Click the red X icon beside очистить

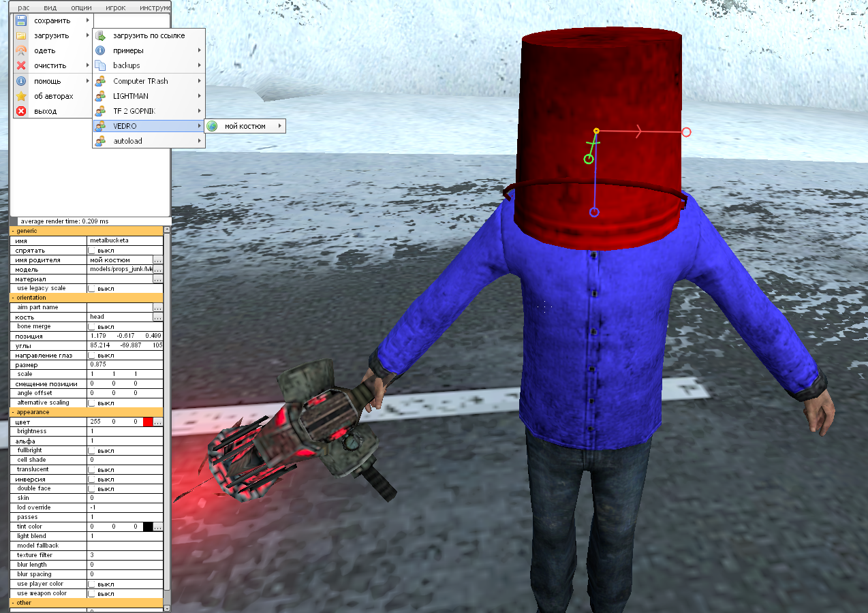point(21,65)
